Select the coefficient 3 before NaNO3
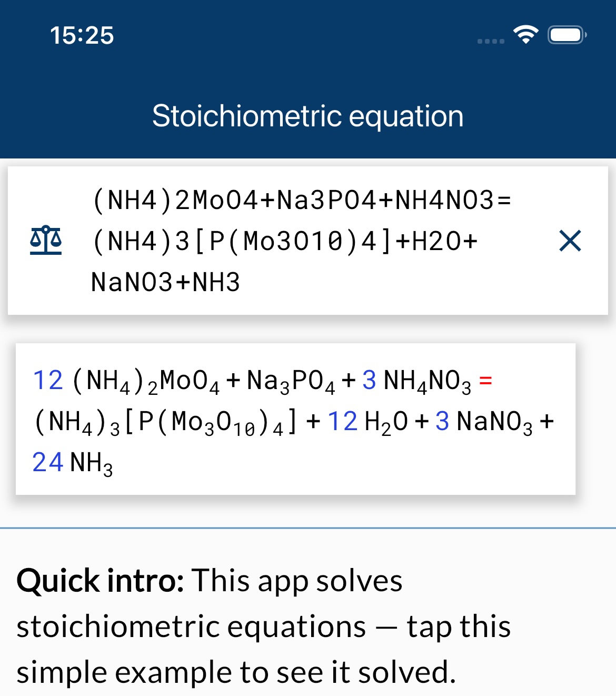The image size is (616, 696). [x=442, y=421]
